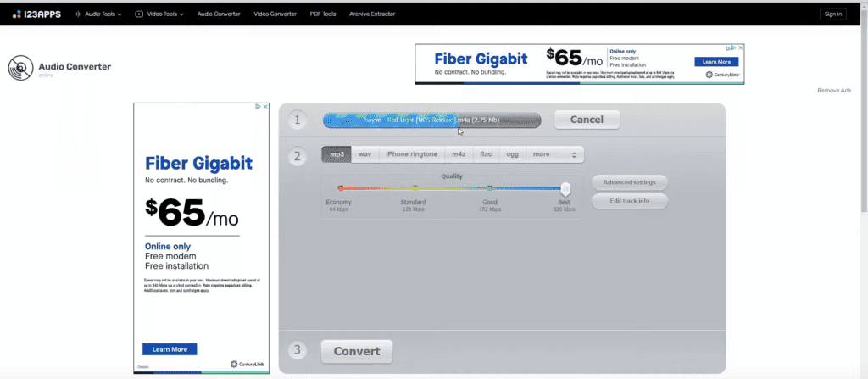Click the CenturyLink logo in sidebar ad
Viewport: 868px width, 379px height.
tap(247, 364)
